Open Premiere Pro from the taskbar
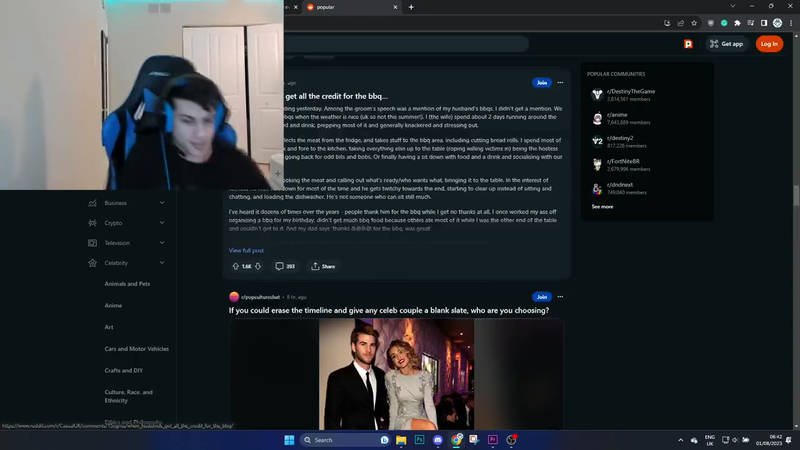This screenshot has width=800, height=450. point(493,440)
